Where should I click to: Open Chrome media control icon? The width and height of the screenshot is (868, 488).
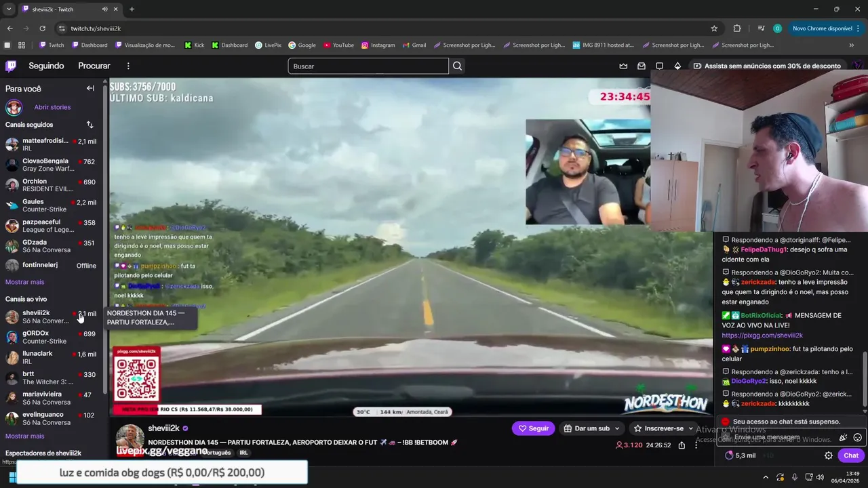tap(761, 28)
